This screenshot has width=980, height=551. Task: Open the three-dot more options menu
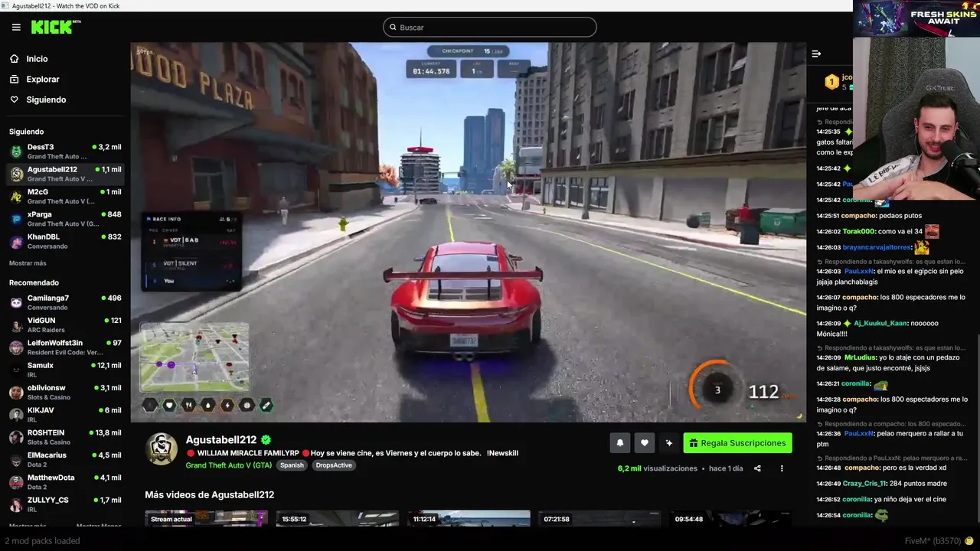782,468
